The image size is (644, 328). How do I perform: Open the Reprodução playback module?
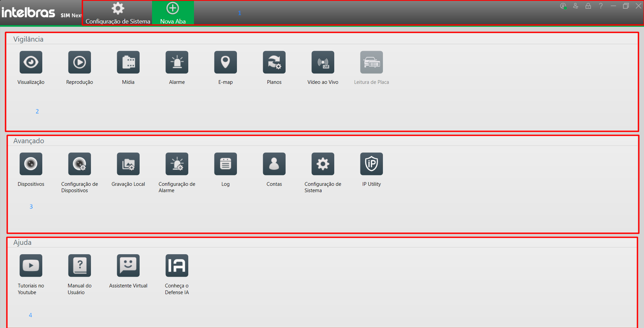[x=80, y=62]
